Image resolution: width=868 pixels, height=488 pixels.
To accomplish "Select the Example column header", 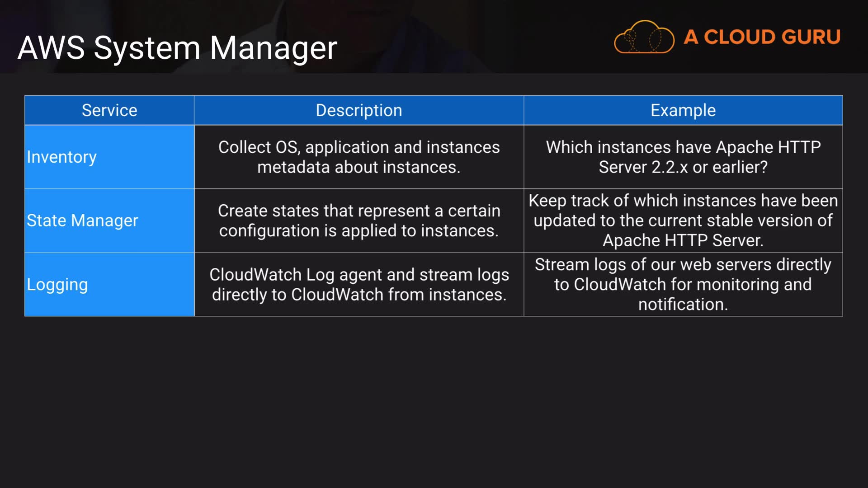I will coord(683,110).
